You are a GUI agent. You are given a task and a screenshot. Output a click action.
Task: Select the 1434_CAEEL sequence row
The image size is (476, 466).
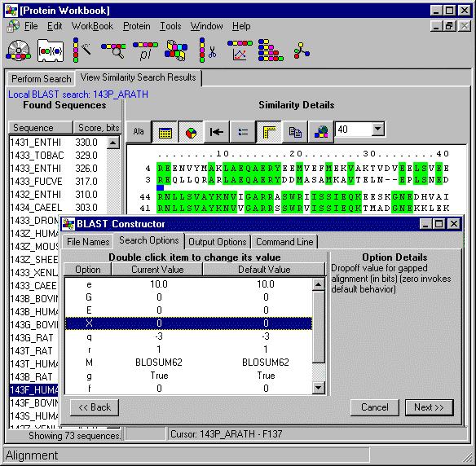[58, 208]
